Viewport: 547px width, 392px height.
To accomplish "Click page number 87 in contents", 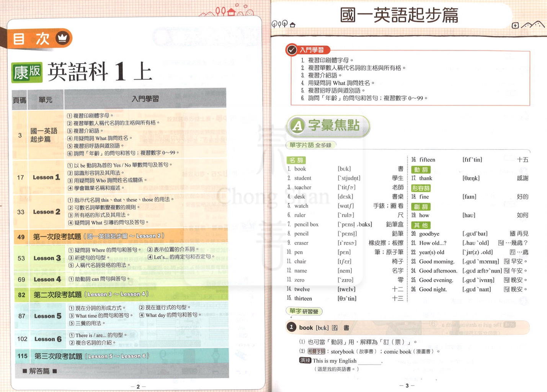I will click(x=22, y=316).
